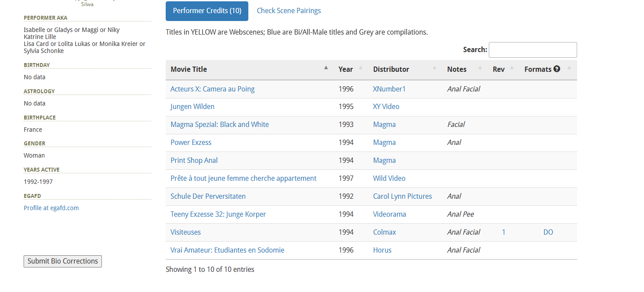Click Wild Video distributor link
644x292 pixels.
tap(389, 179)
